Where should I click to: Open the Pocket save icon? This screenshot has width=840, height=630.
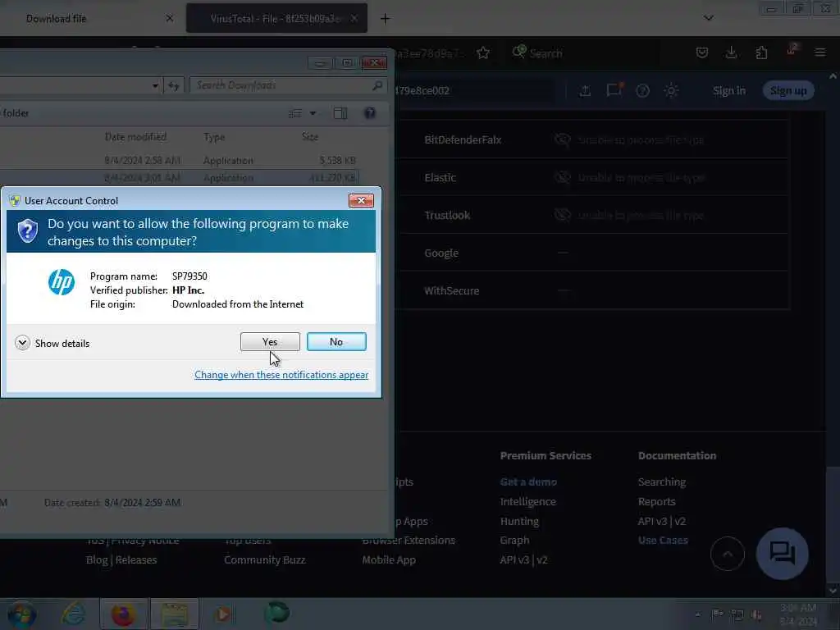[x=702, y=52]
